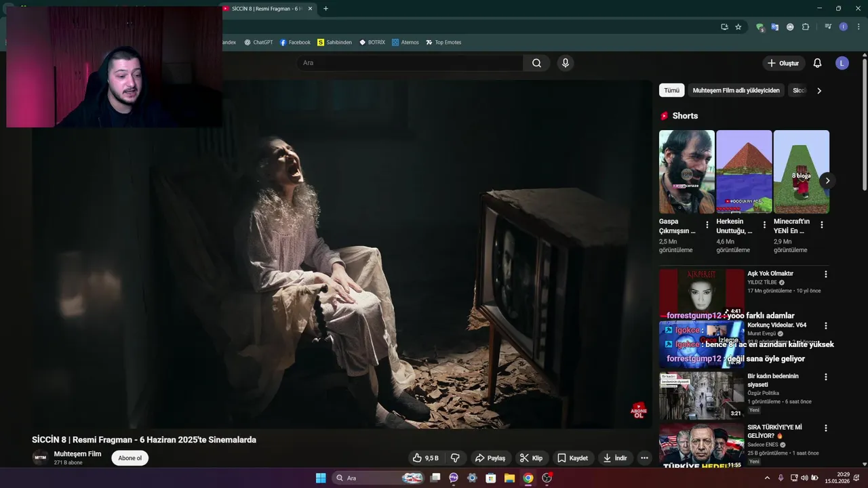Select Muhteşem Film adlı yükleyiciden chip

click(736, 90)
